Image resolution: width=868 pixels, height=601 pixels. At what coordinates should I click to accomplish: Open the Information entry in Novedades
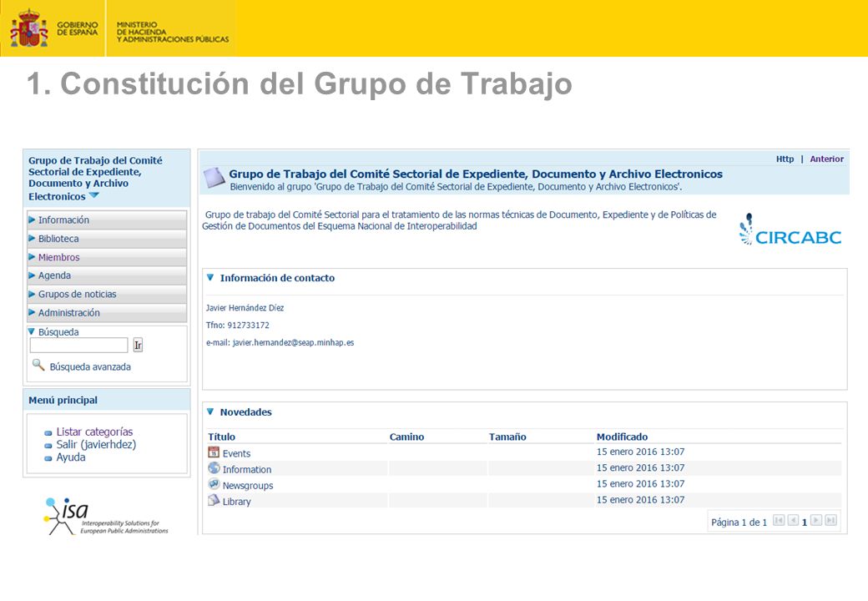[x=247, y=469]
